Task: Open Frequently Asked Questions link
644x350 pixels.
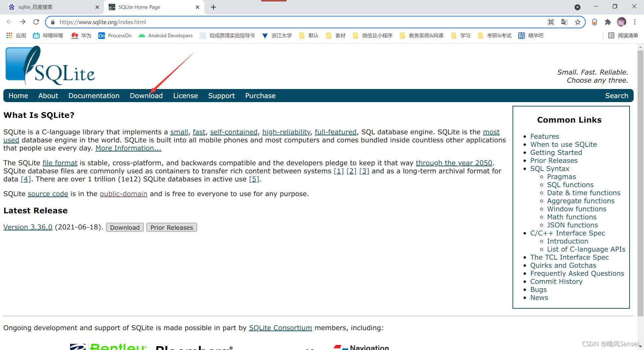Action: coord(577,273)
